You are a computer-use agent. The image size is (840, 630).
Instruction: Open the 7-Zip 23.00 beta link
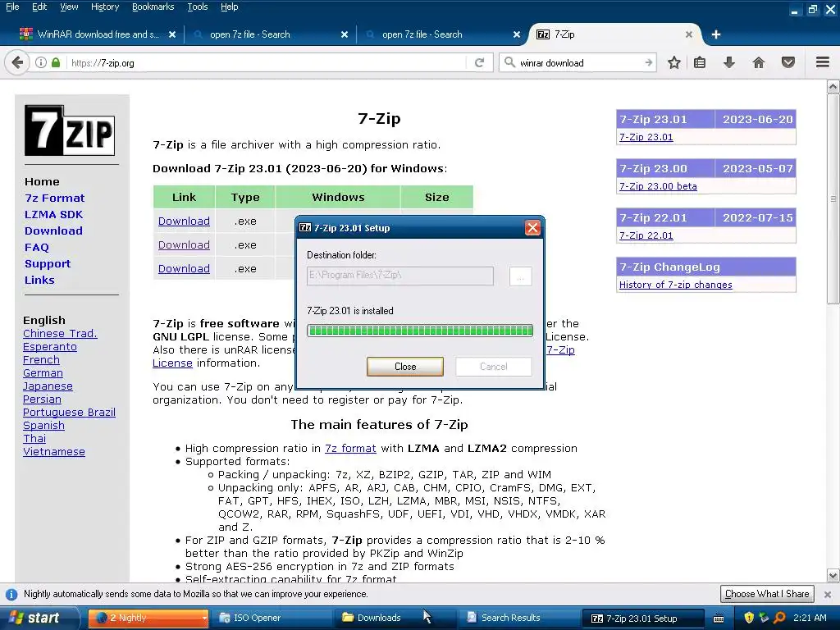pos(658,186)
